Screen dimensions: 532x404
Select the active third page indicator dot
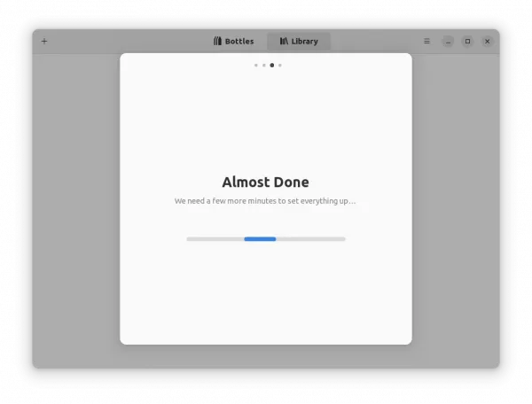[272, 65]
